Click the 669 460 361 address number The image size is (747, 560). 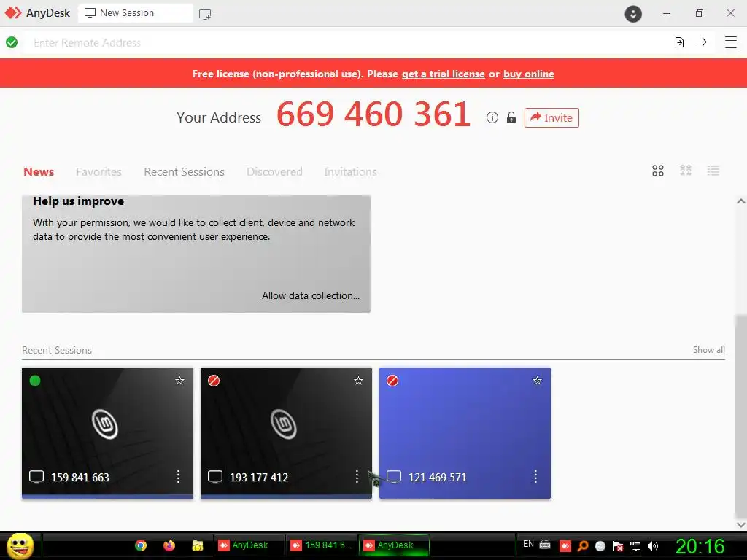373,114
